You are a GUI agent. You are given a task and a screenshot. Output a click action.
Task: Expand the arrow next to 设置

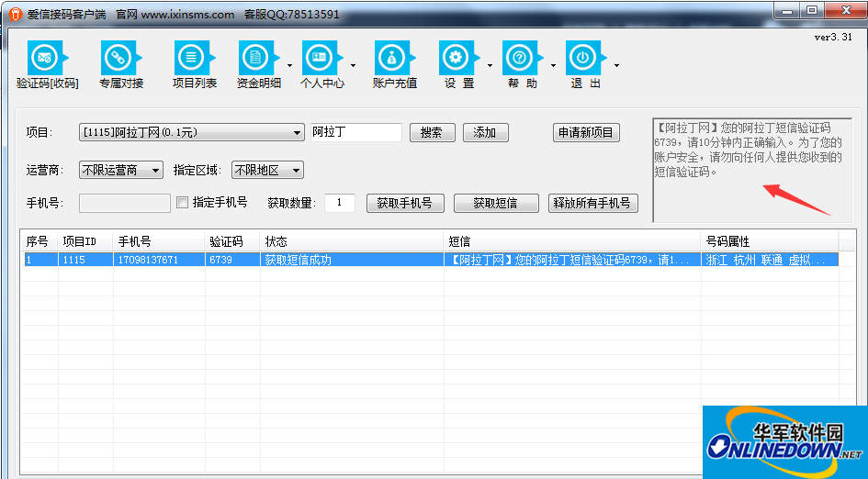coord(490,66)
